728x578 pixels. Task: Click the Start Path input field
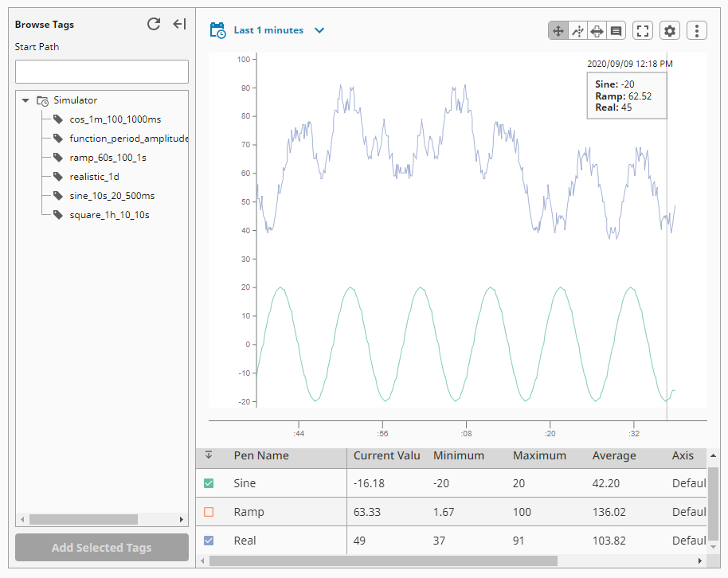(102, 72)
